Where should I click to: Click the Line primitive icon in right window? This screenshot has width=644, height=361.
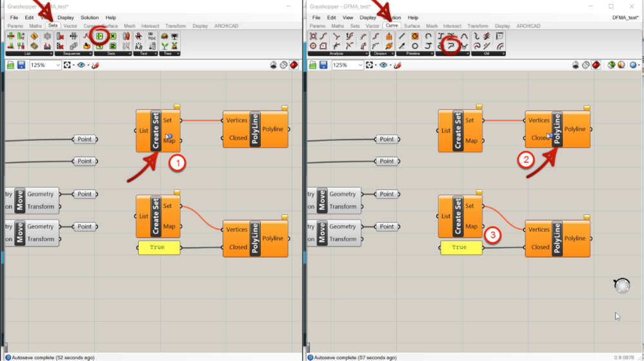401,36
